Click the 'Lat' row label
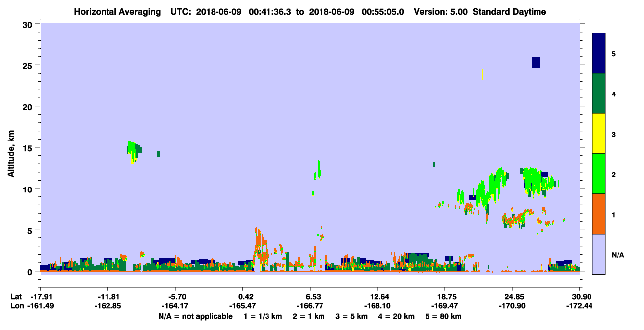The image size is (644, 330). 16,297
